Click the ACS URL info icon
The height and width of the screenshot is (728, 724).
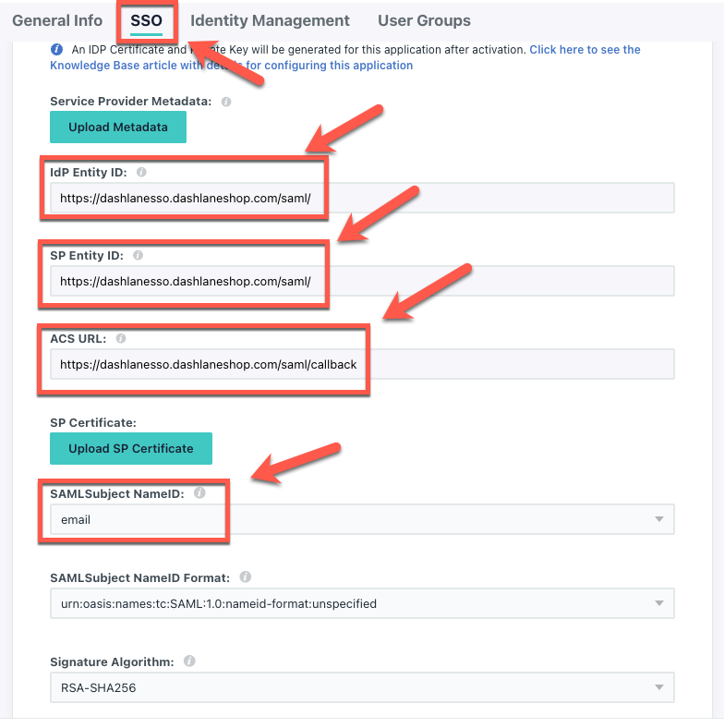point(121,338)
